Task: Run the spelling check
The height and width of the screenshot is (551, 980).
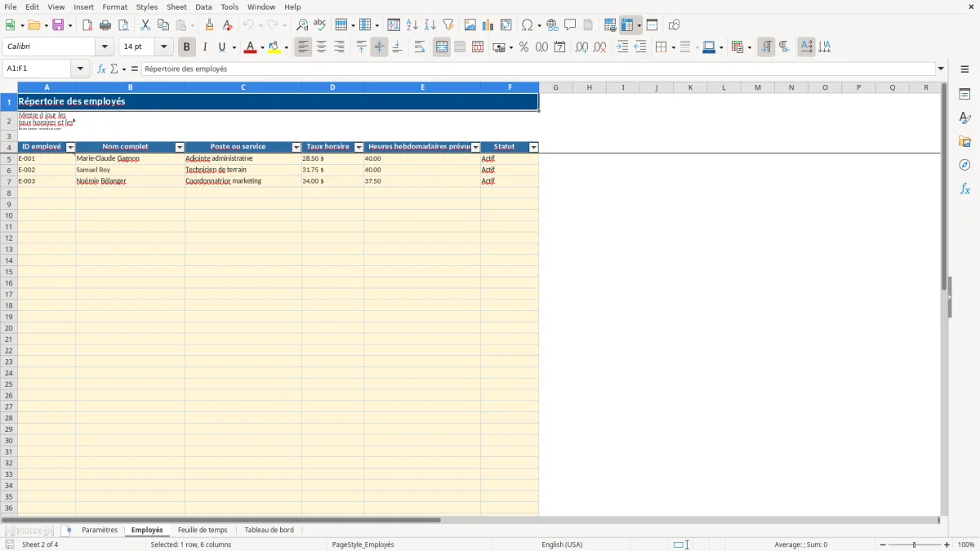Action: pos(320,25)
